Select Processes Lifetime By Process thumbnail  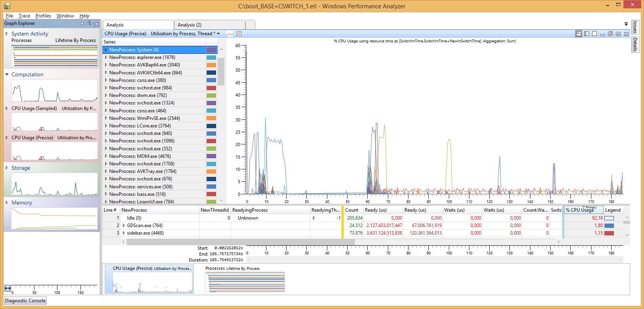coord(245,279)
